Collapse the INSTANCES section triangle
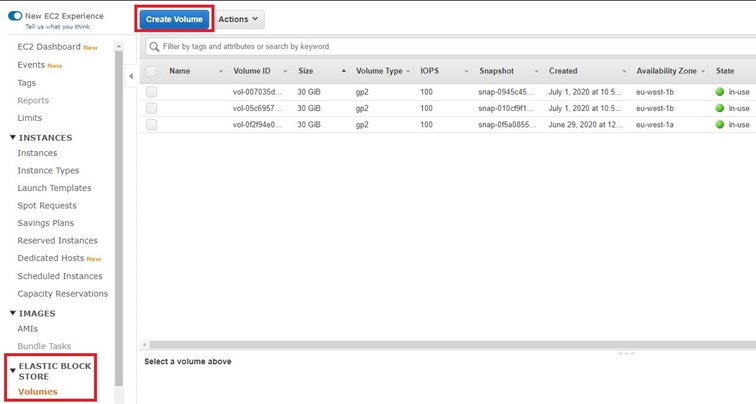The height and width of the screenshot is (404, 756). point(13,137)
